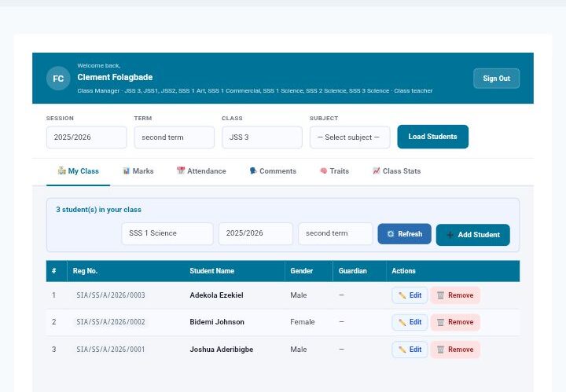Click the Attendance tab calendar icon
Screen dimensions: 566x392
coord(181,170)
